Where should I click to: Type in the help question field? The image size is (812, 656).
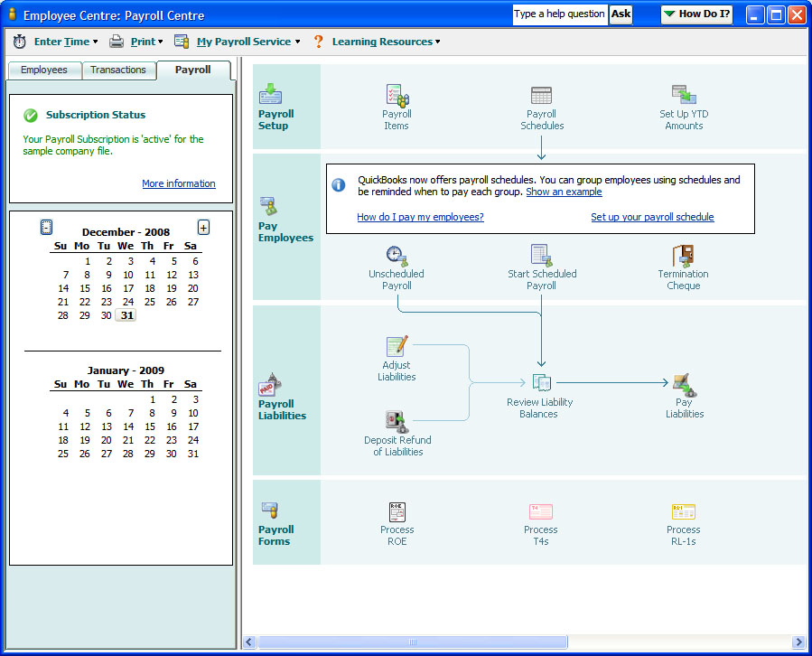[x=560, y=14]
